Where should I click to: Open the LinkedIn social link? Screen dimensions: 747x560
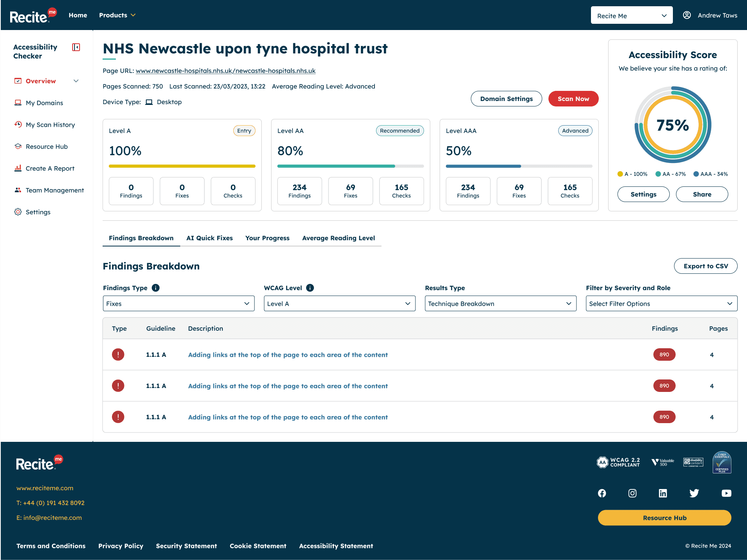click(x=663, y=493)
